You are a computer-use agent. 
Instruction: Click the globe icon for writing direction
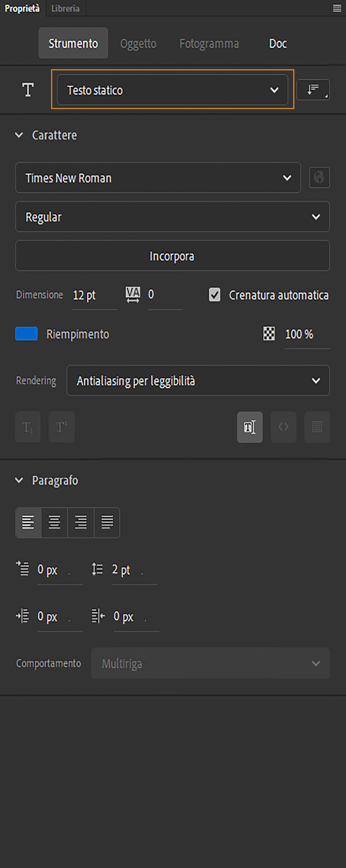pos(319,178)
